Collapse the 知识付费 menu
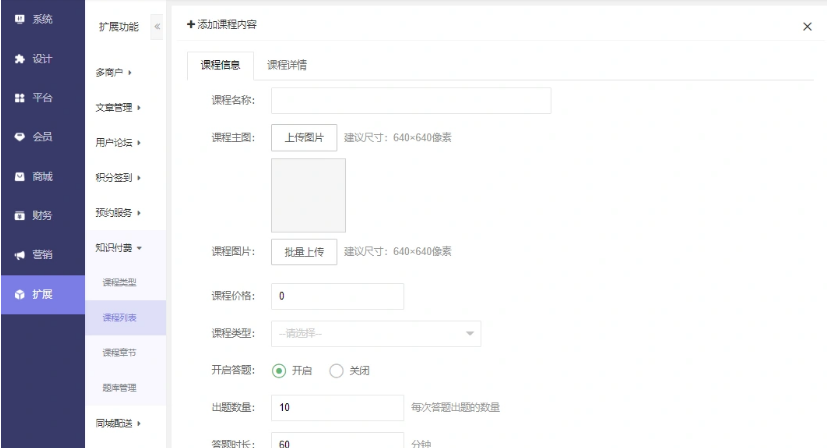Viewport: 827px width, 448px height. [119, 247]
